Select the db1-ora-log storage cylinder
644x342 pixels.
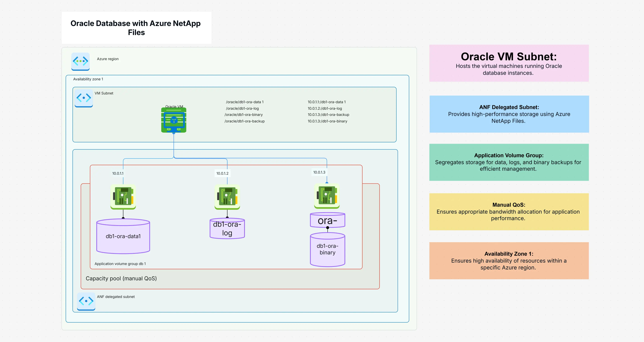tap(227, 228)
